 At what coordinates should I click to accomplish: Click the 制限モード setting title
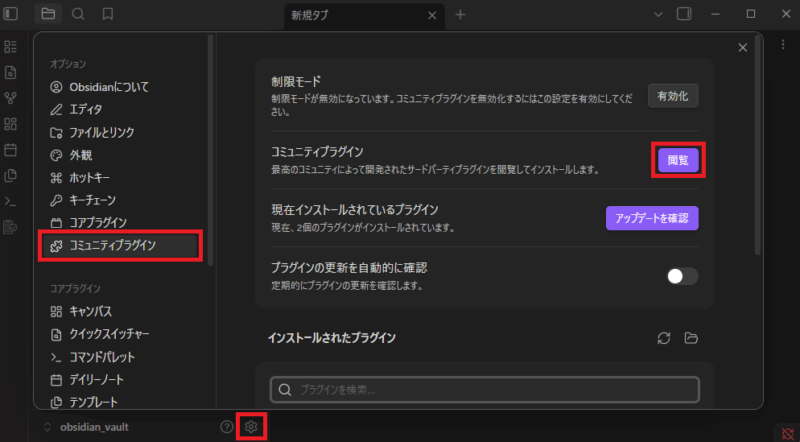[296, 82]
